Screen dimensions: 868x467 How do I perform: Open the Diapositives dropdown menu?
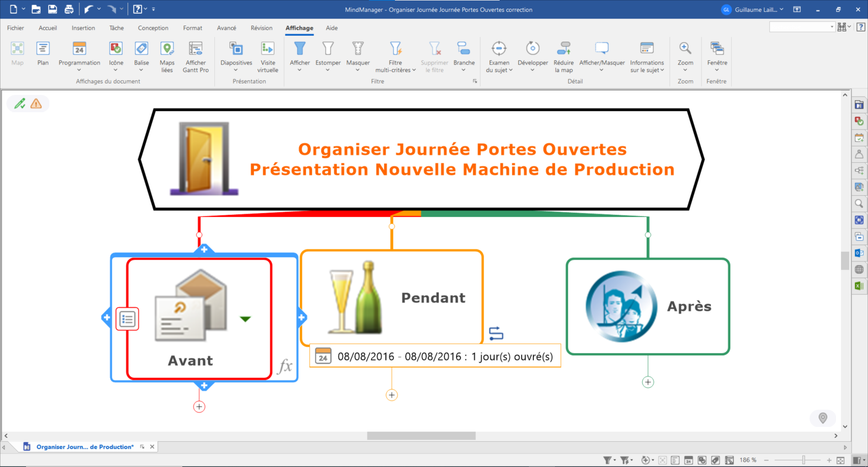(x=236, y=70)
